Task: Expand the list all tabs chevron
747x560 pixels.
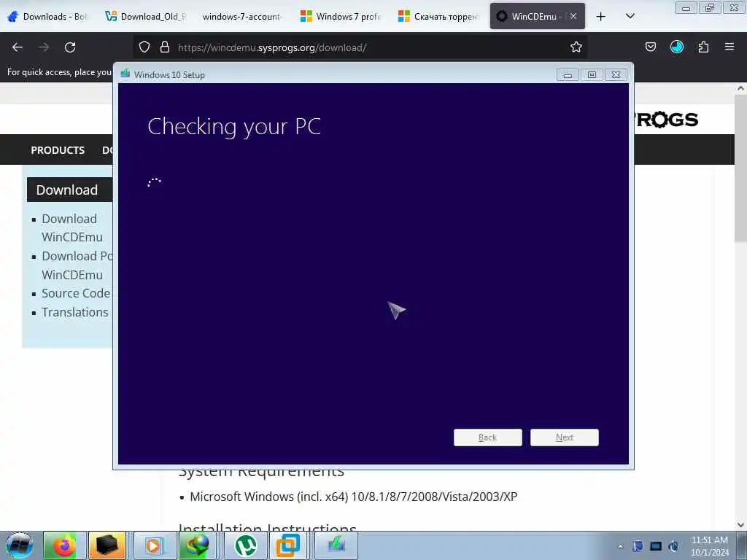Action: pos(630,17)
